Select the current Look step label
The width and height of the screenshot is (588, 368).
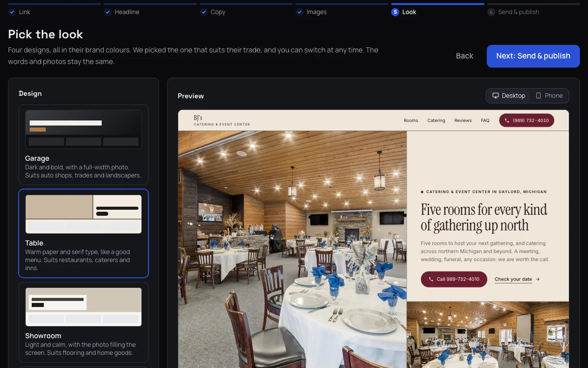pos(409,12)
